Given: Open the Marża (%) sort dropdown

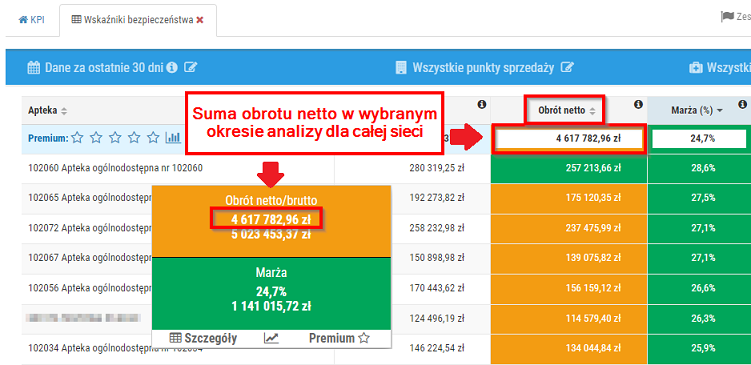Looking at the screenshot, I should click(x=720, y=111).
